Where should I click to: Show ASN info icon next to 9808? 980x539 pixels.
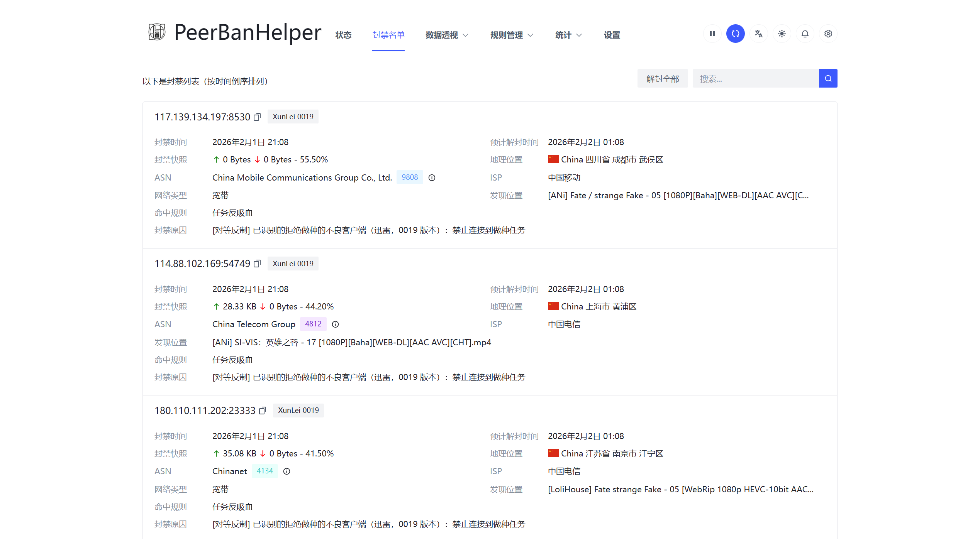pos(432,178)
